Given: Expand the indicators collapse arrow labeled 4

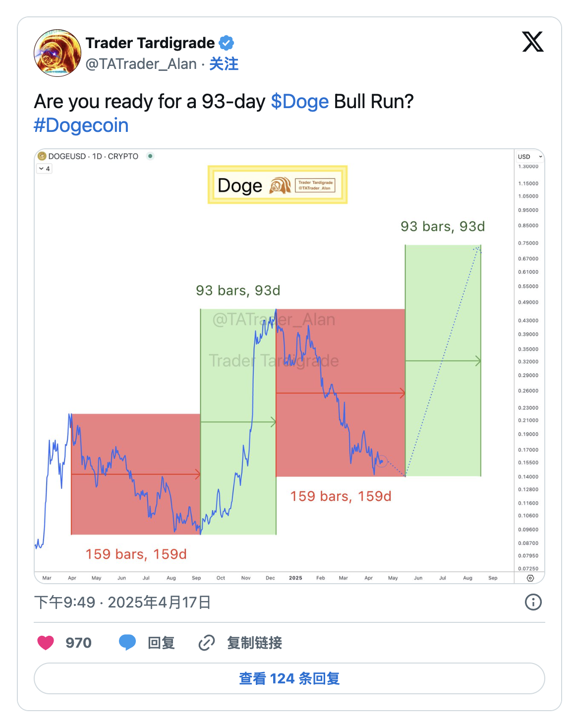Looking at the screenshot, I should point(45,169).
